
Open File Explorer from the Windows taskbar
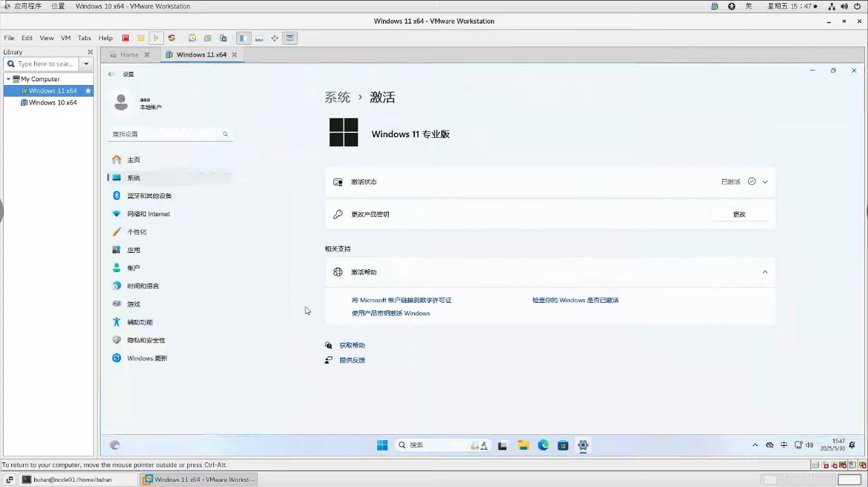[523, 445]
